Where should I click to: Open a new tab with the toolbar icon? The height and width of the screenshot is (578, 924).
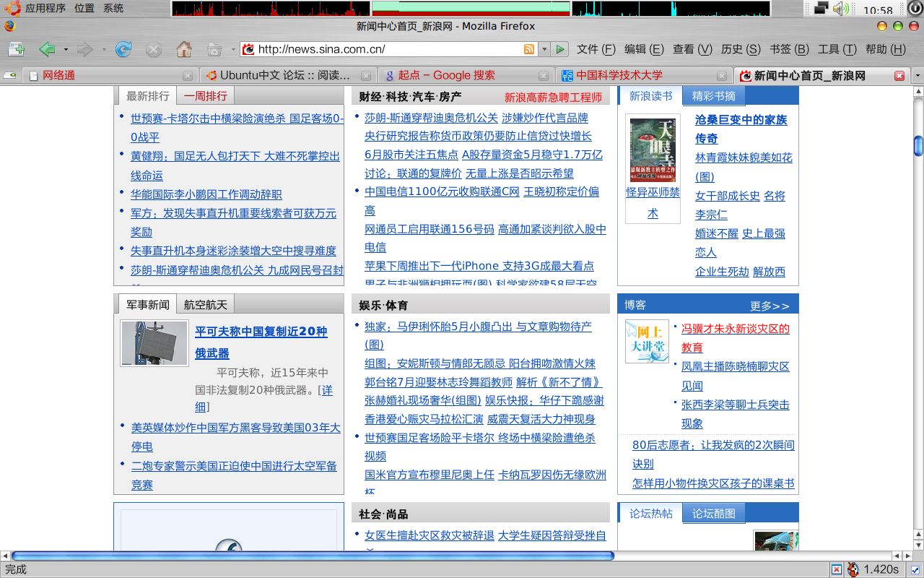coord(16,49)
